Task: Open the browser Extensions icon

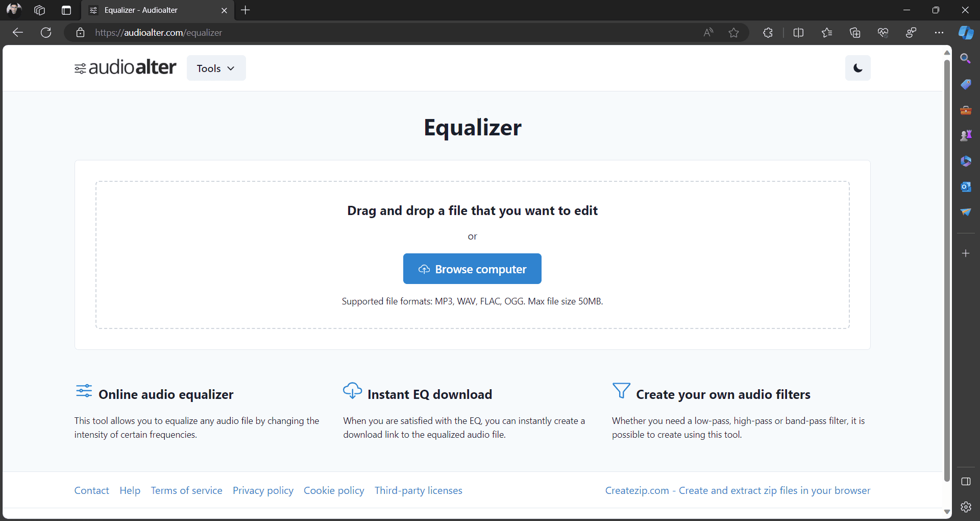Action: 768,33
